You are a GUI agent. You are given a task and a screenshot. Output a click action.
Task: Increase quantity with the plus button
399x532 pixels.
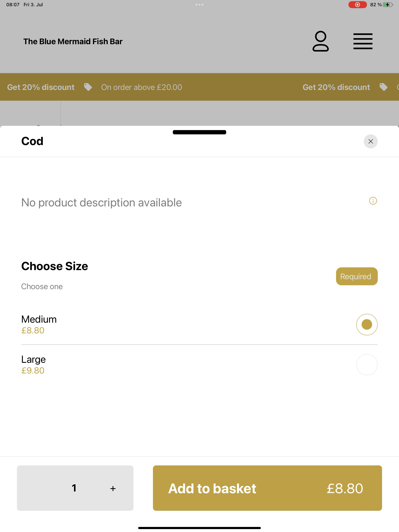pos(113,488)
